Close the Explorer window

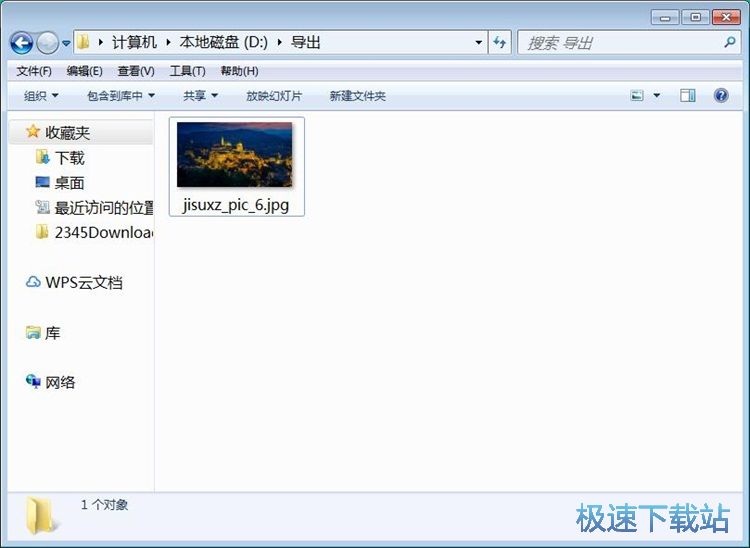(x=726, y=18)
